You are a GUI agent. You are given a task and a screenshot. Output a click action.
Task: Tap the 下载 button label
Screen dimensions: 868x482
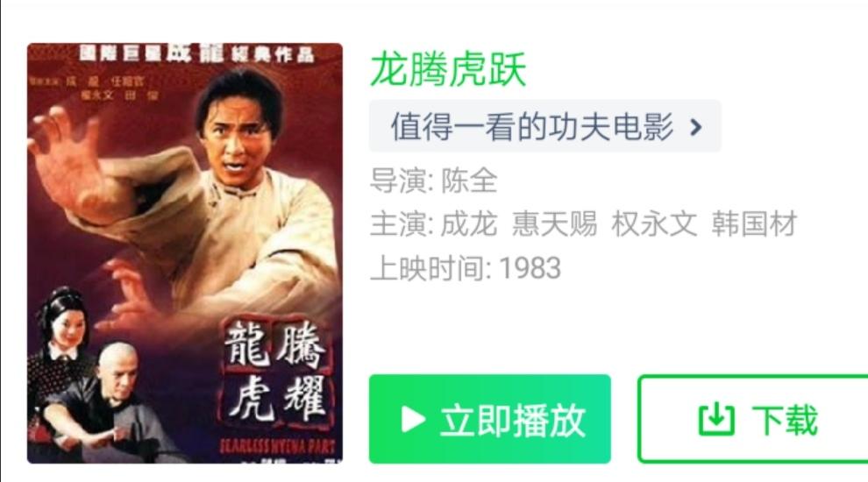pos(785,420)
